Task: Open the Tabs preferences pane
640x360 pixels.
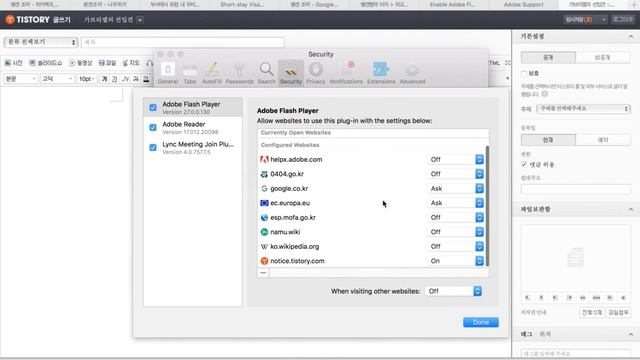Action: point(190,73)
